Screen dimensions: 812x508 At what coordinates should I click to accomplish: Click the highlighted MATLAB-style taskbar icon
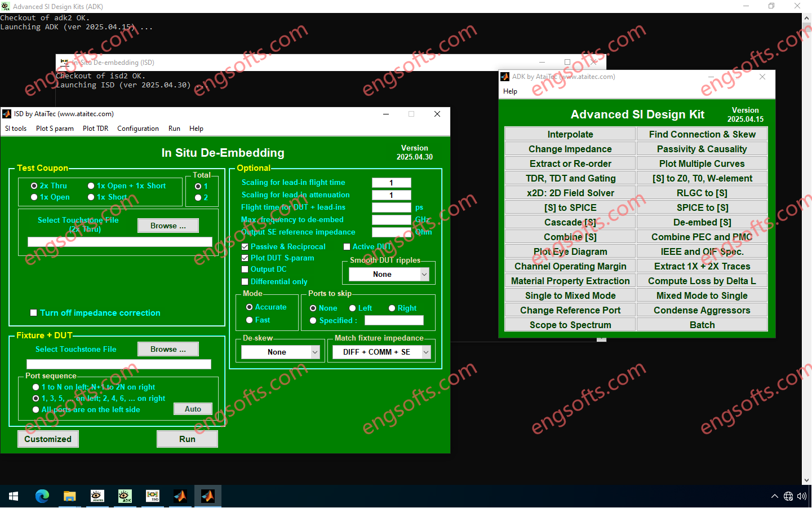point(208,496)
